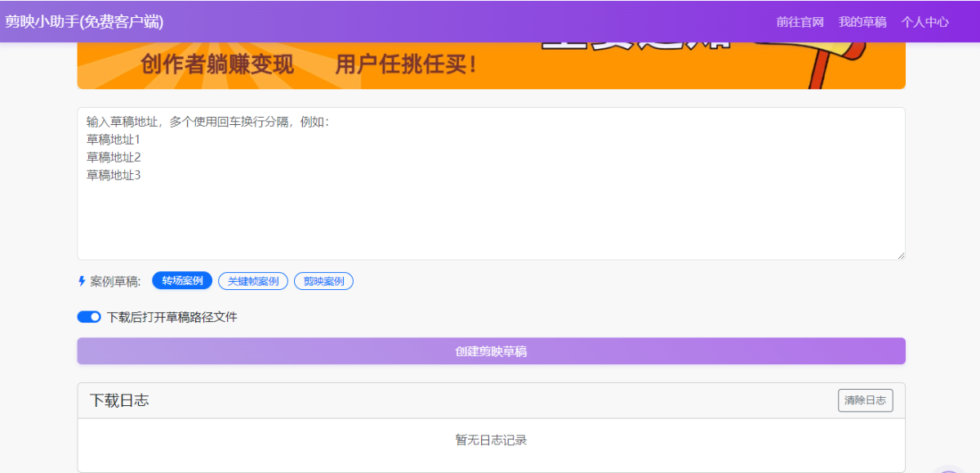Image resolution: width=980 pixels, height=473 pixels.
Task: Select the 转场案例 sample draft
Action: pos(182,281)
